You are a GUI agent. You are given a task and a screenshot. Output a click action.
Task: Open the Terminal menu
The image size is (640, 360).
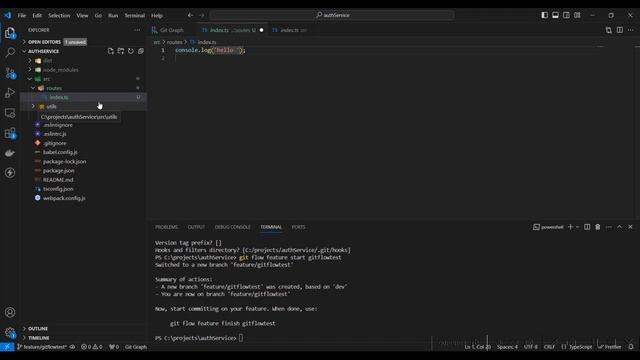[x=135, y=16]
